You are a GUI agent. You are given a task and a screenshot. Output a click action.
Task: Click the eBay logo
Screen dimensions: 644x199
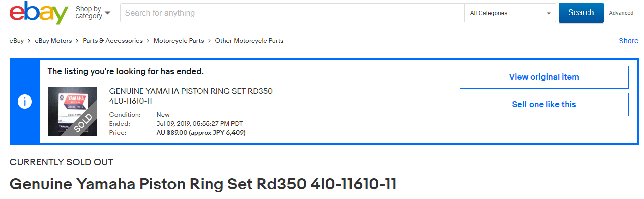39,13
